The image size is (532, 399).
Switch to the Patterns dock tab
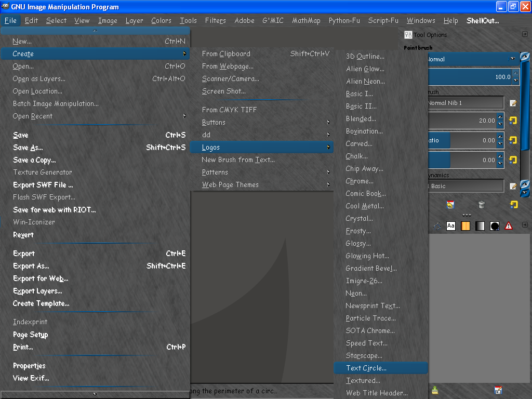[465, 226]
